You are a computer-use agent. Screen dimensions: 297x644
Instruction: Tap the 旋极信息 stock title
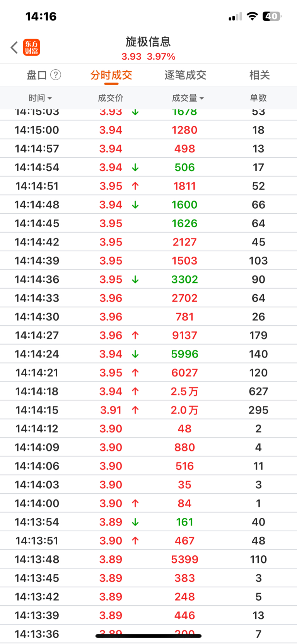(x=148, y=41)
